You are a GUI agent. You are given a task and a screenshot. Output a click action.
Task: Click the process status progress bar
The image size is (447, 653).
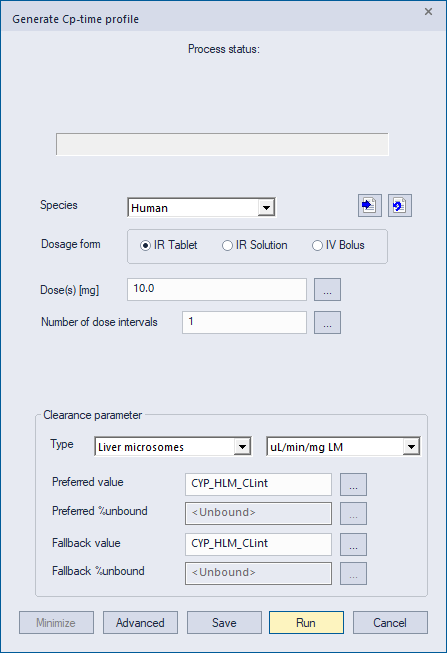222,144
